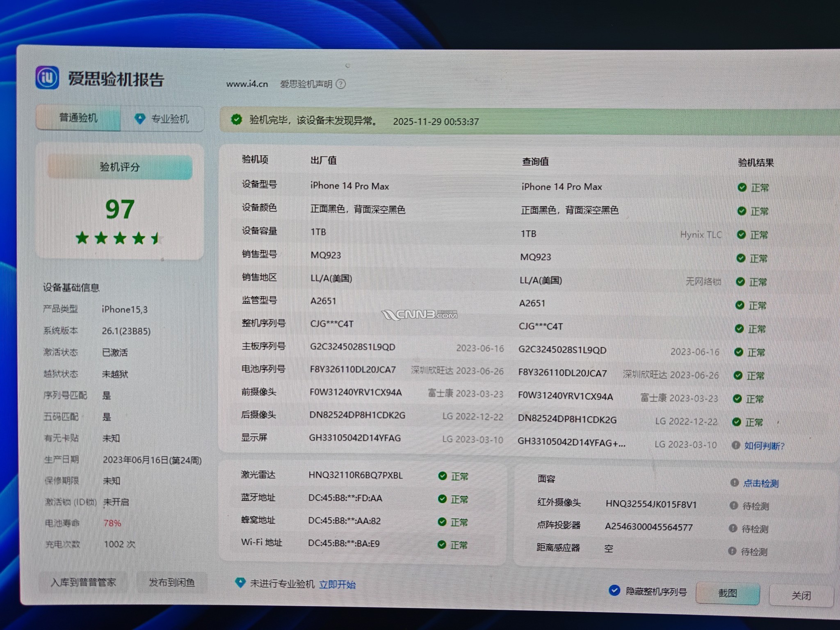
Task: Open the 如何判断? link
Action: tap(764, 446)
